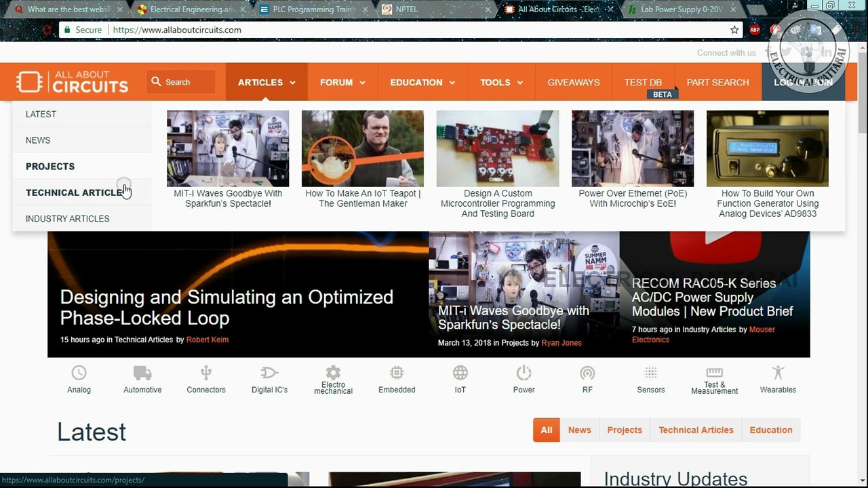Close the All About Circuits browser tab
The width and height of the screenshot is (868, 488).
609,9
